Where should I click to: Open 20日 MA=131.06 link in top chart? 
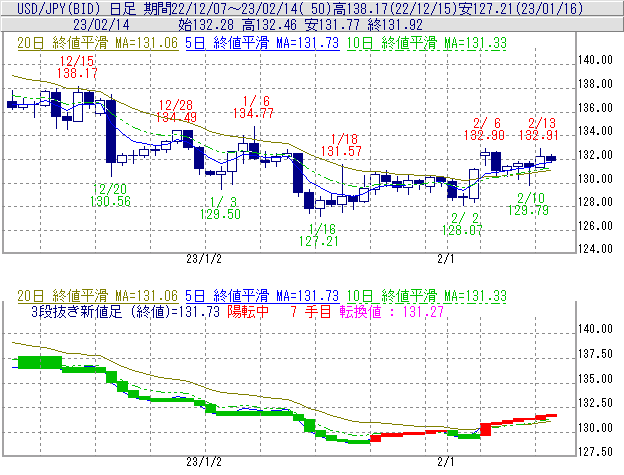pos(98,43)
